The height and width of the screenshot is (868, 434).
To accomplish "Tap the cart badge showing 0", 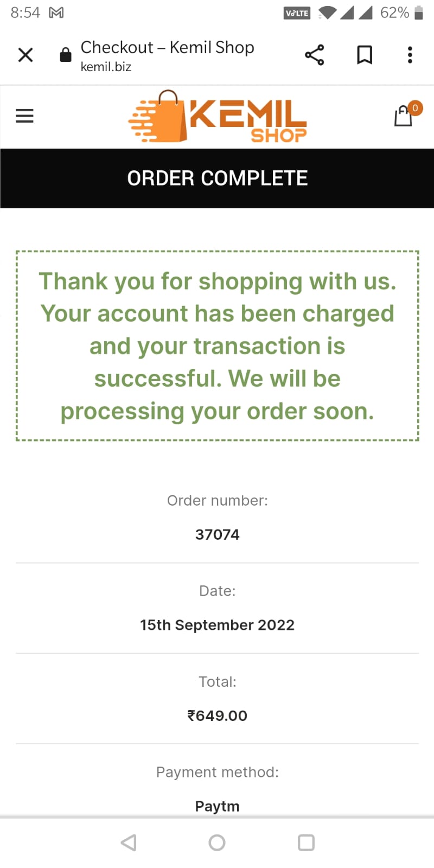I will [415, 108].
